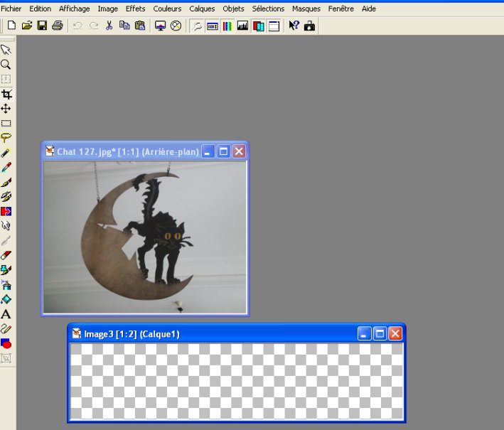This screenshot has width=504, height=430.
Task: Toggle the layer palette icon
Action: coord(258,26)
